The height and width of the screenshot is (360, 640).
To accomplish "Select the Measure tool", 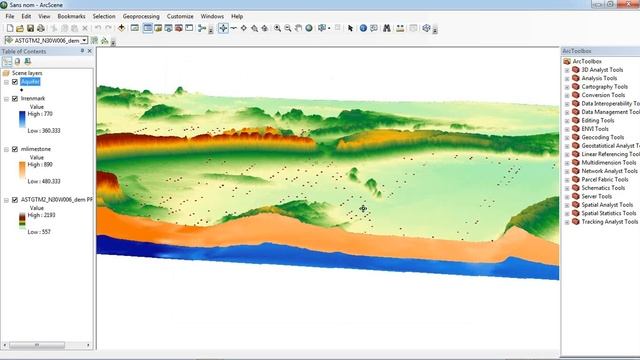I will click(400, 28).
